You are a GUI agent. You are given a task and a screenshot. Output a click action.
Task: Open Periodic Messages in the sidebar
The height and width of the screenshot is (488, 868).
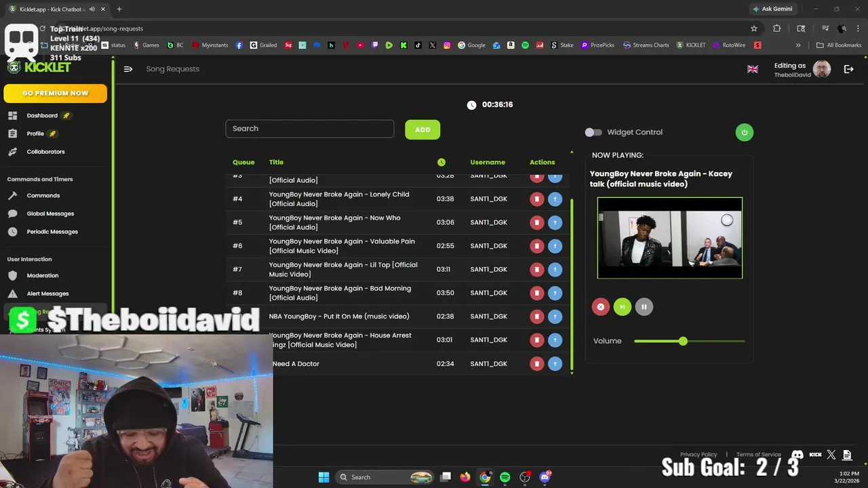52,232
